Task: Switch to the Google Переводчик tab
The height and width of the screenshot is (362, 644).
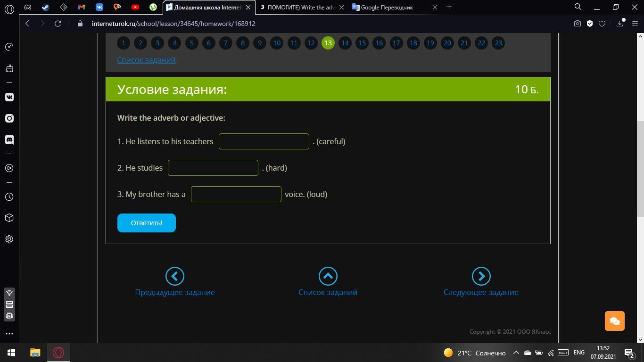Action: (x=387, y=7)
